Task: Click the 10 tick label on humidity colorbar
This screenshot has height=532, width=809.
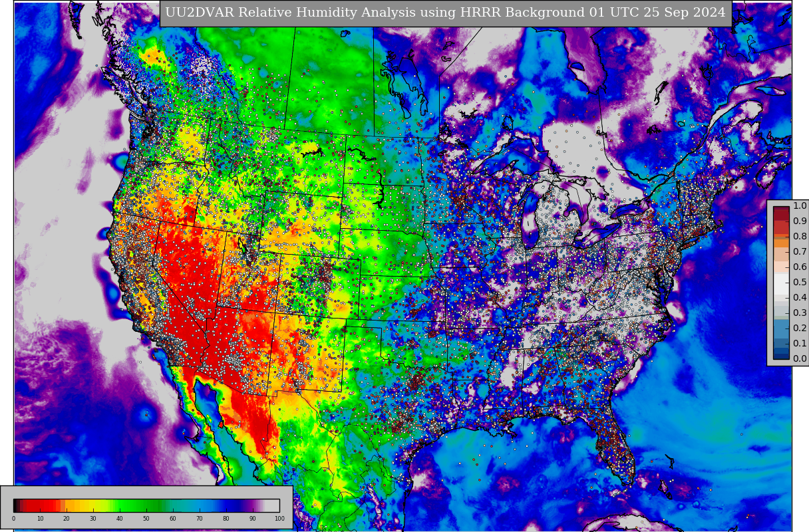Action: pyautogui.click(x=40, y=519)
